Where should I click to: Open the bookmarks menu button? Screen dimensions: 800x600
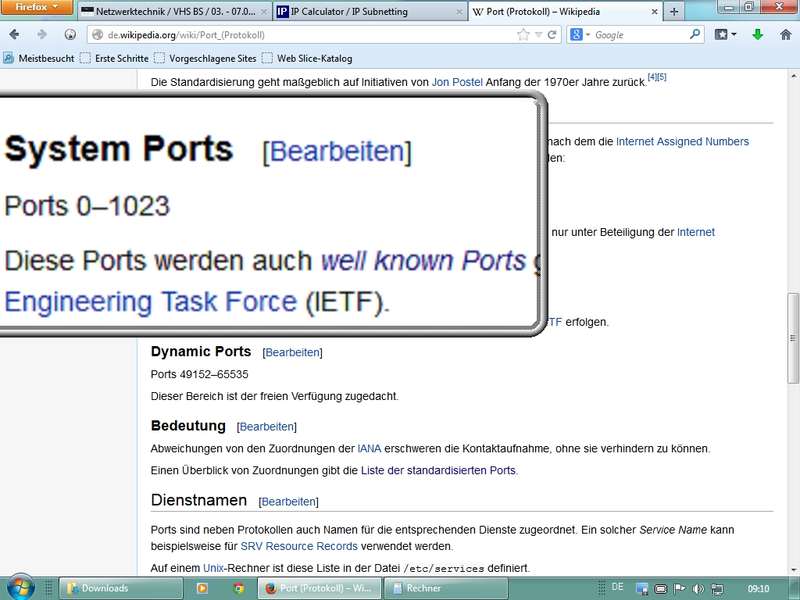click(x=725, y=35)
